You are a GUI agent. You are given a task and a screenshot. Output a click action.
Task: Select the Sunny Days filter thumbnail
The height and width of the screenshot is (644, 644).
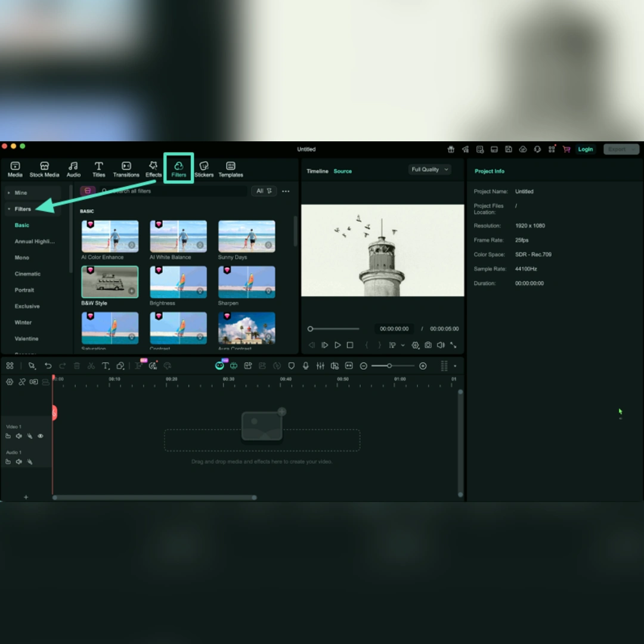[x=246, y=237]
